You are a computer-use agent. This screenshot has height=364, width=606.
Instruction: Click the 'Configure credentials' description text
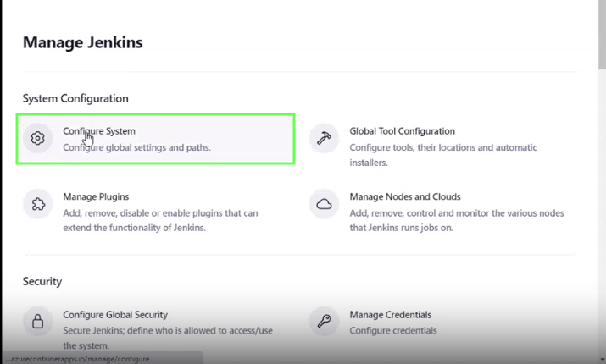tap(393, 331)
